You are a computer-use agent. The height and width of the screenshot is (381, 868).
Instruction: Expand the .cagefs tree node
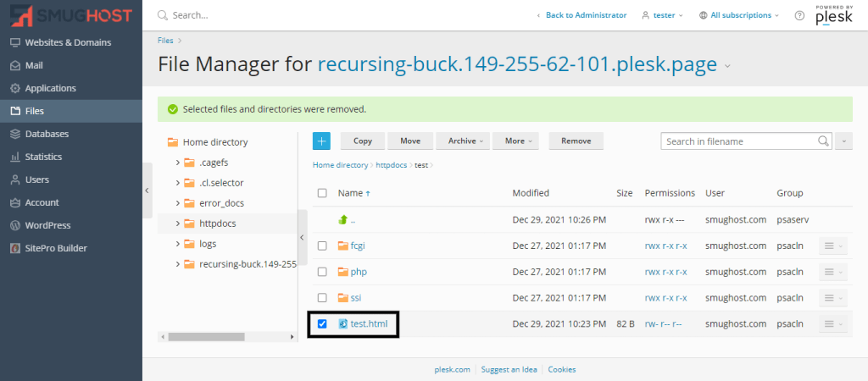tap(178, 163)
